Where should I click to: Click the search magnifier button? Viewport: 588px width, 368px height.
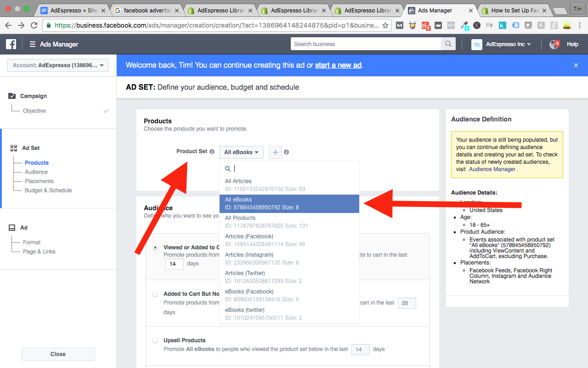[448, 44]
